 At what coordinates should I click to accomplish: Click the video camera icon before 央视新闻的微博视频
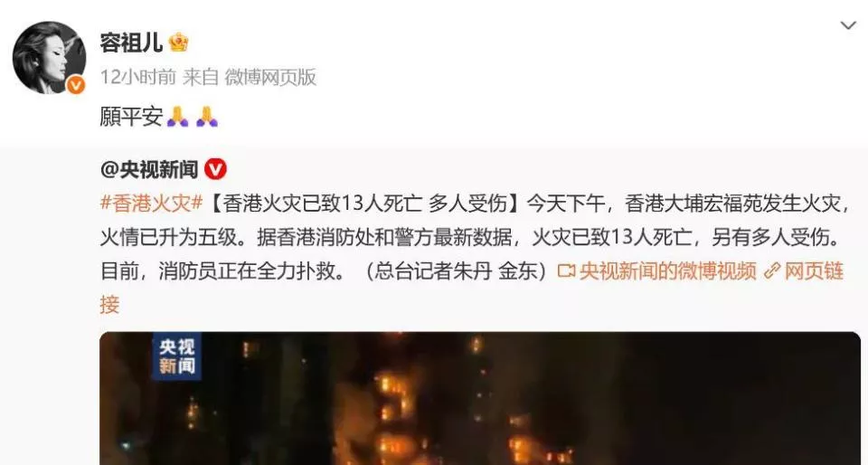point(566,271)
